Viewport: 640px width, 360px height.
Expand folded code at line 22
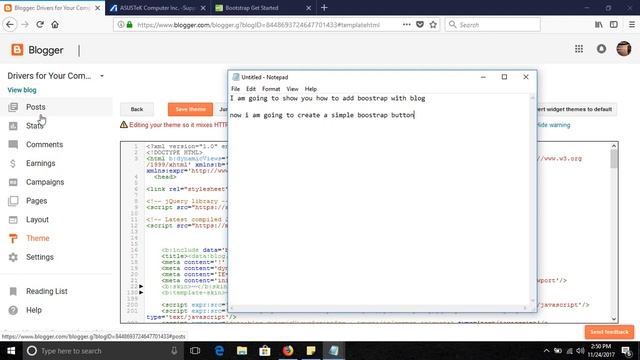141,287
